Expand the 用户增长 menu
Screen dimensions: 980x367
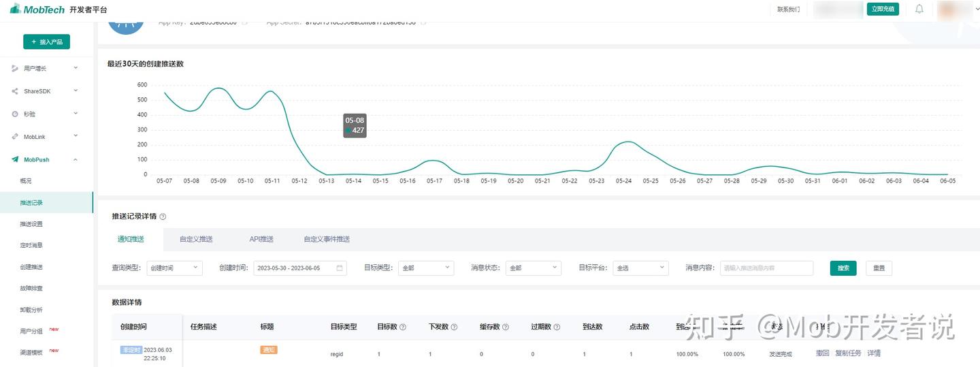tap(76, 68)
